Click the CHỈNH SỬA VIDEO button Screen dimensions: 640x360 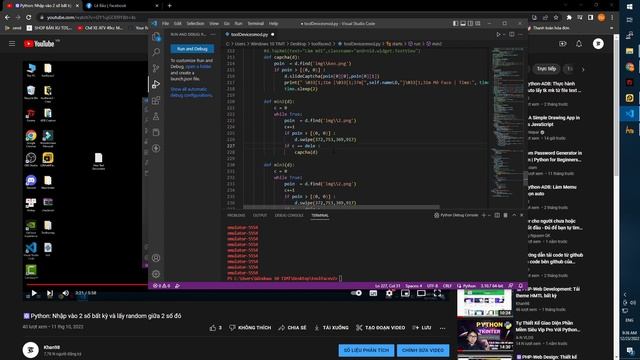pyautogui.click(x=423, y=350)
